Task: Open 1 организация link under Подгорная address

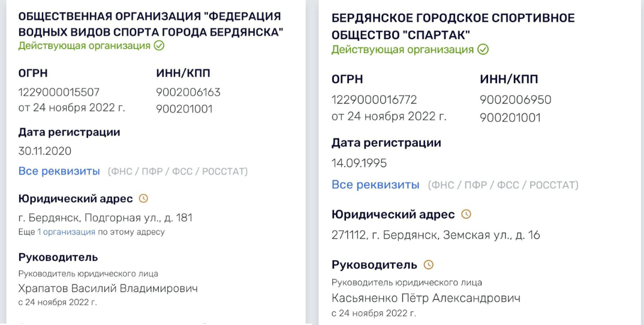Action: pos(66,232)
